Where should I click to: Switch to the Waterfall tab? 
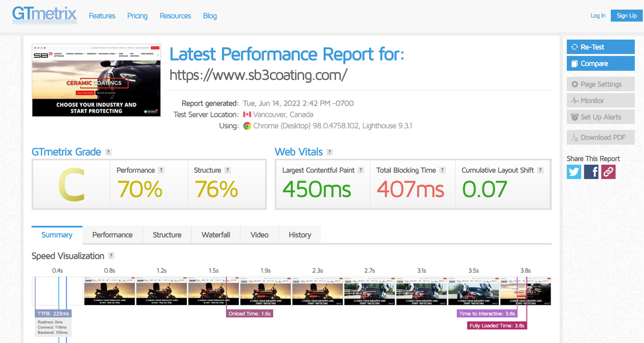tap(216, 235)
